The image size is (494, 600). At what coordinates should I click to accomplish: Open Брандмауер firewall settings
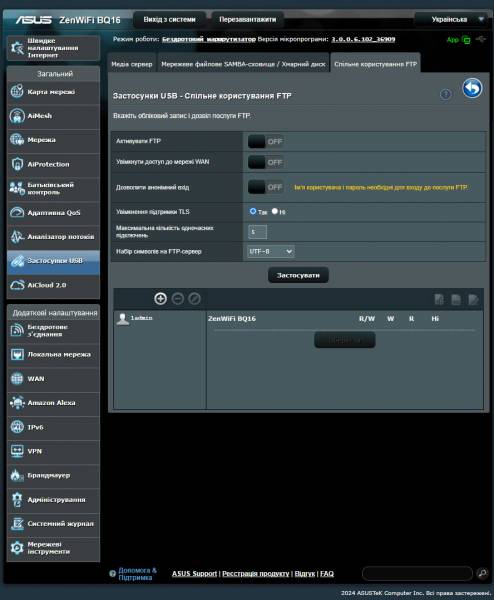[53, 476]
